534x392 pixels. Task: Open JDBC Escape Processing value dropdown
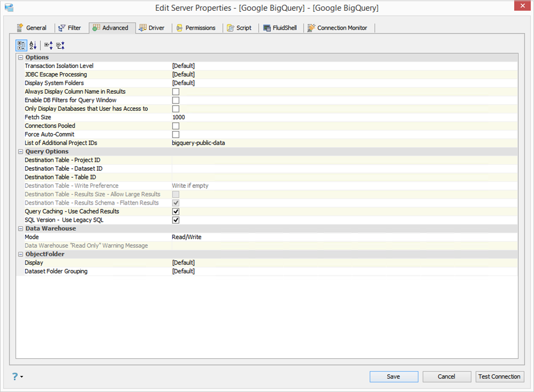(x=344, y=74)
